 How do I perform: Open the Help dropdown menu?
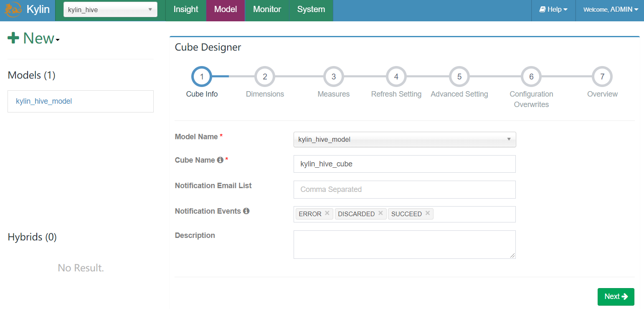tap(553, 9)
